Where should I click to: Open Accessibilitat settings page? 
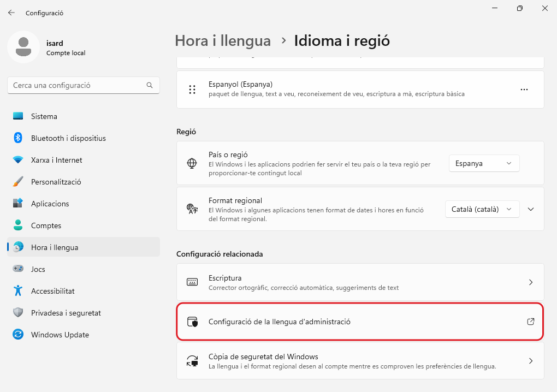52,291
